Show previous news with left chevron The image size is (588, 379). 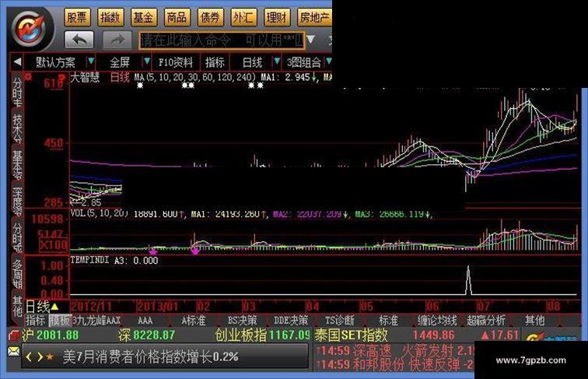click(x=29, y=357)
